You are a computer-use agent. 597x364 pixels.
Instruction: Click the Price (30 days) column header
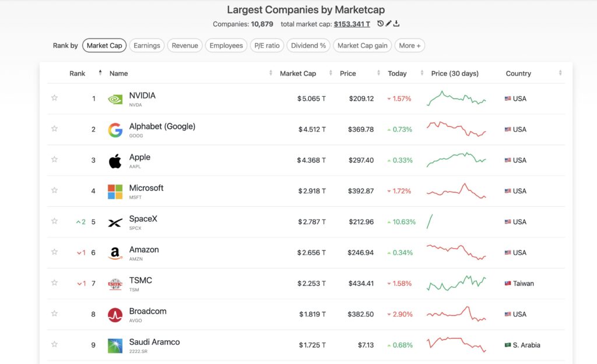click(x=455, y=73)
